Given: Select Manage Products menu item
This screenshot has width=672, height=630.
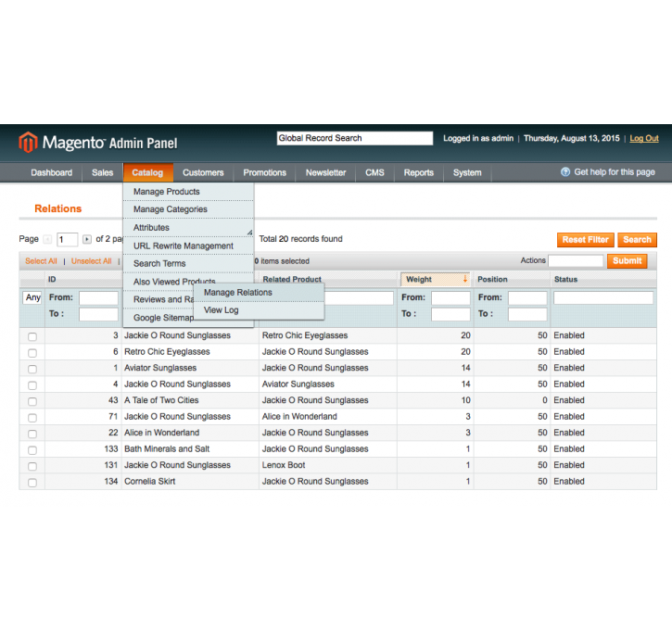Looking at the screenshot, I should [188, 192].
